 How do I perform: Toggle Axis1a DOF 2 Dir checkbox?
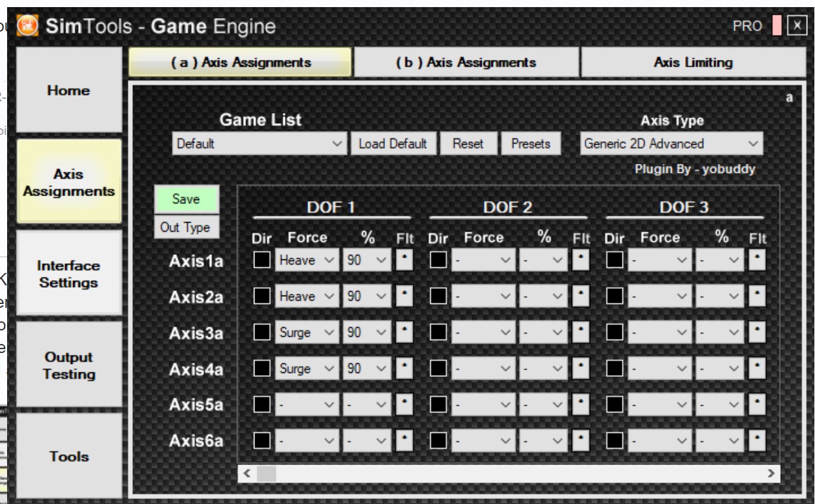point(438,260)
